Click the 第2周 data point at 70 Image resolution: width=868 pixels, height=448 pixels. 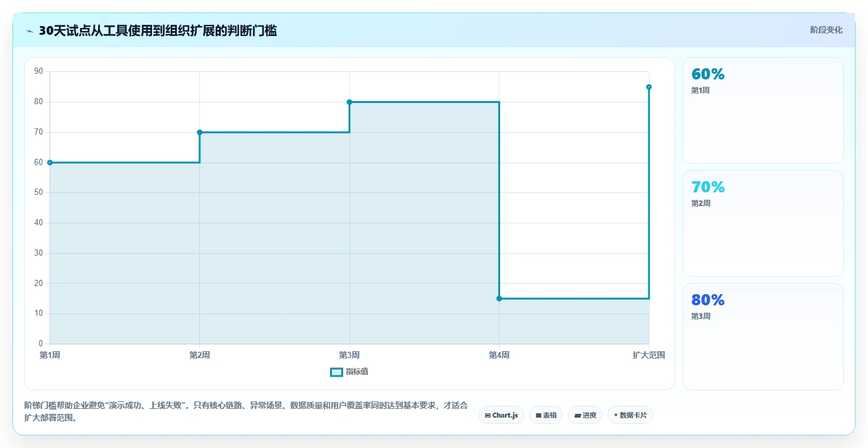tap(199, 132)
